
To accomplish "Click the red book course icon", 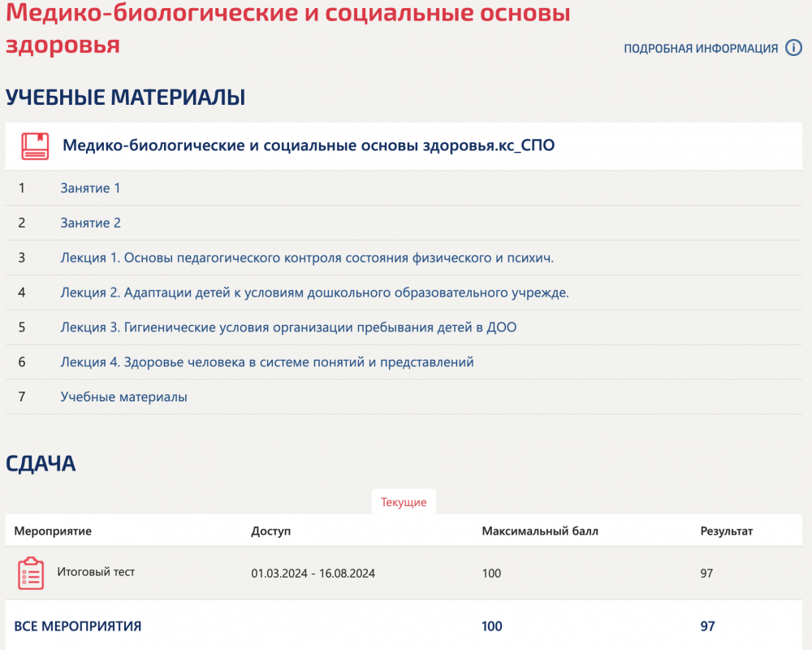I will [x=35, y=146].
